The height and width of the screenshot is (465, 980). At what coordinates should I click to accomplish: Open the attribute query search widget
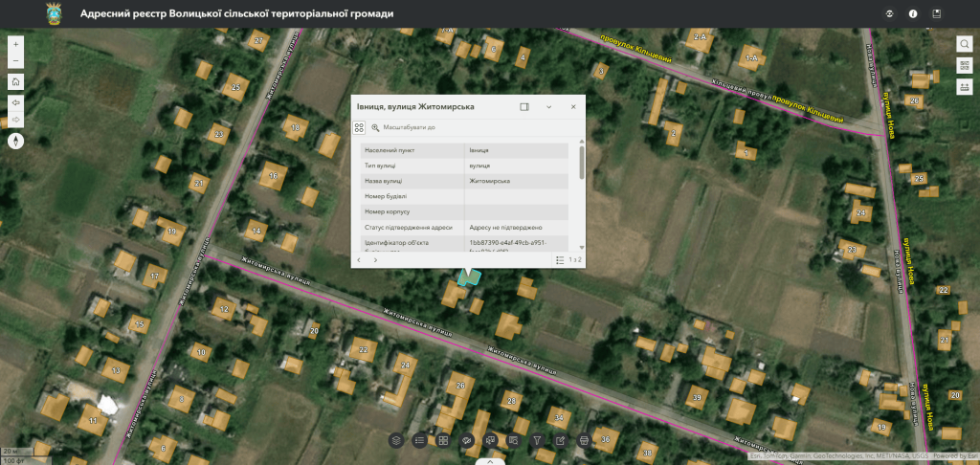513,440
